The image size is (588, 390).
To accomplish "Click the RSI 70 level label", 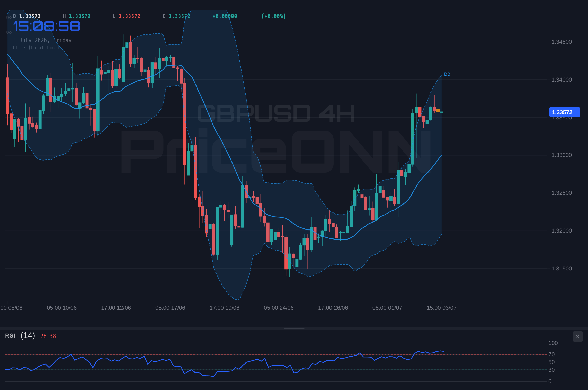I will (x=551, y=354).
